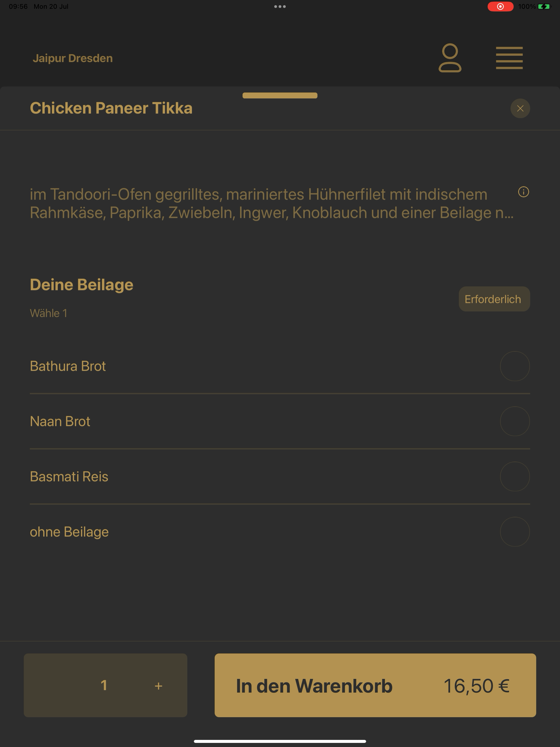Tap the info icon beside description
This screenshot has height=747, width=560.
point(524,192)
